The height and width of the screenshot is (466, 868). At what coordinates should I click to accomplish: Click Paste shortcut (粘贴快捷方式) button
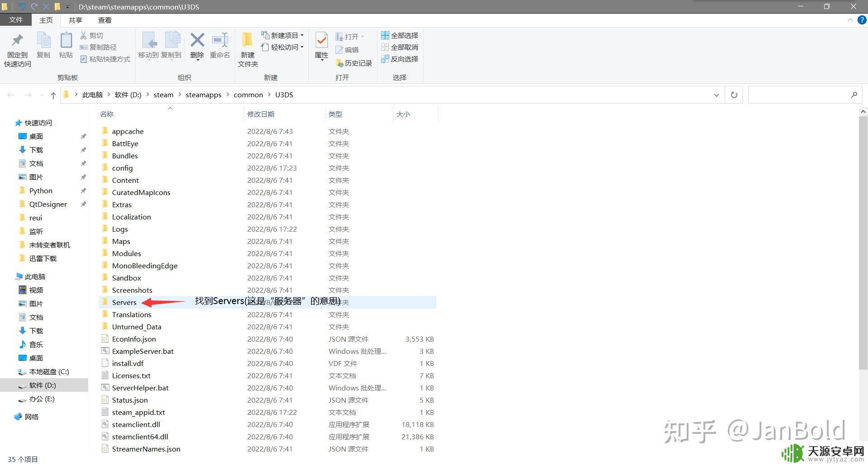[105, 59]
